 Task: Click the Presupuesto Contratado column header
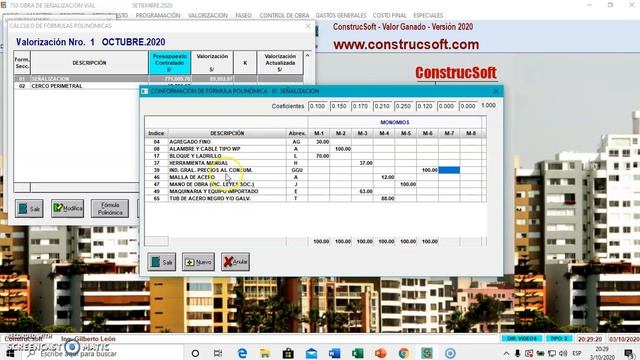coord(169,62)
